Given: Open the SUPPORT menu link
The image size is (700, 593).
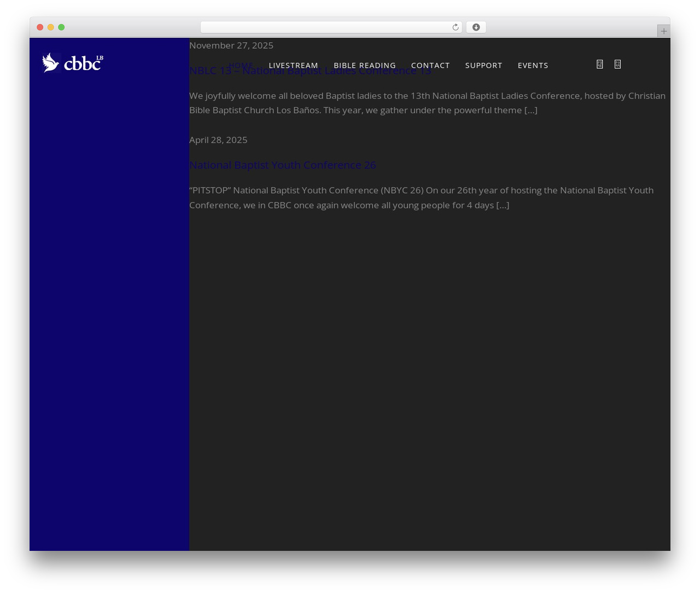Looking at the screenshot, I should click(483, 65).
